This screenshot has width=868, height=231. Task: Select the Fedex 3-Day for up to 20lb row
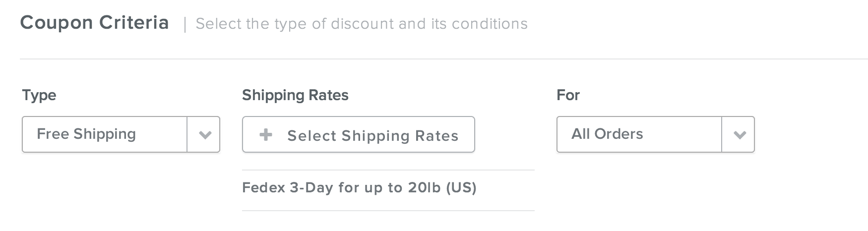(x=359, y=188)
